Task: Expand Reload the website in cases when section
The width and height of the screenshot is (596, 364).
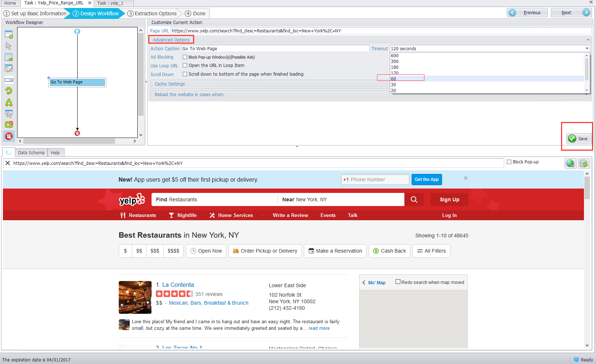Action: point(189,94)
